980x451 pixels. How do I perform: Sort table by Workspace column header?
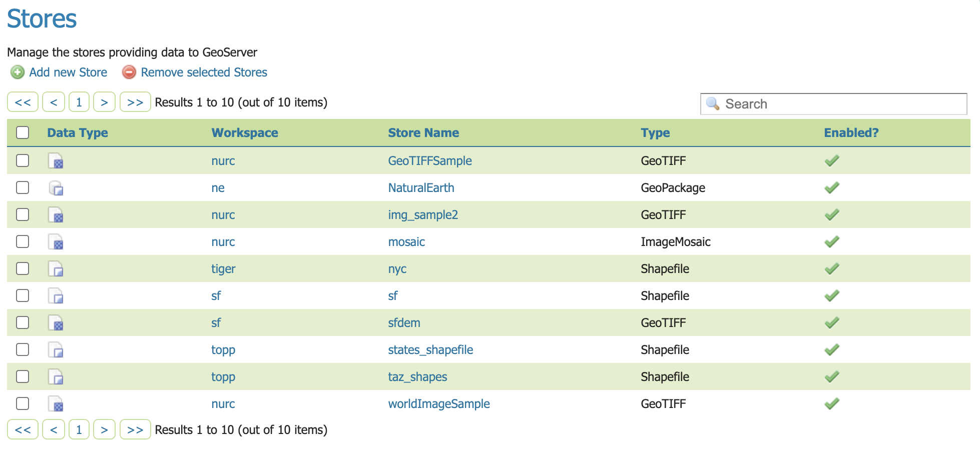coord(245,133)
